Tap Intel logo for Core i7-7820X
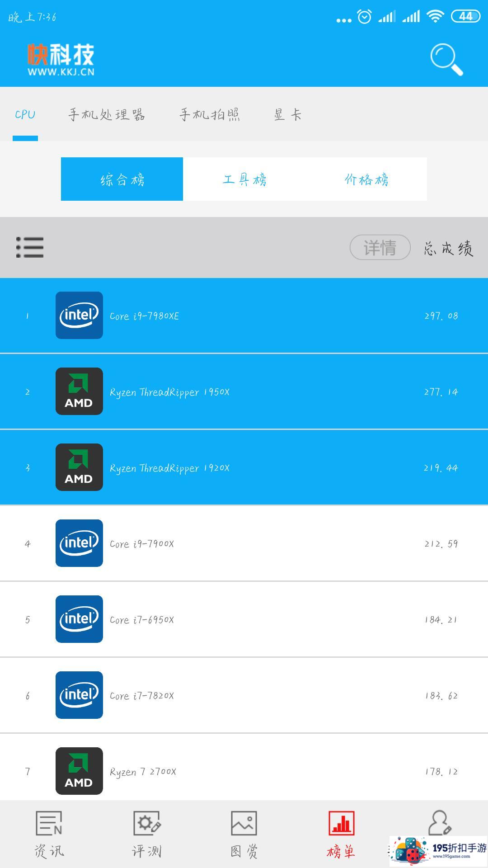Image resolution: width=488 pixels, height=868 pixels. 79,695
